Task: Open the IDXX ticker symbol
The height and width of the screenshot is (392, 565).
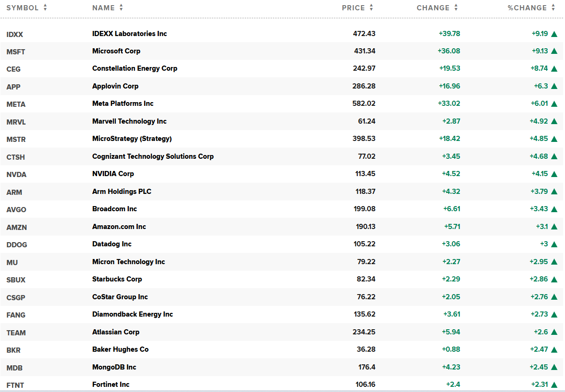Action: 15,34
